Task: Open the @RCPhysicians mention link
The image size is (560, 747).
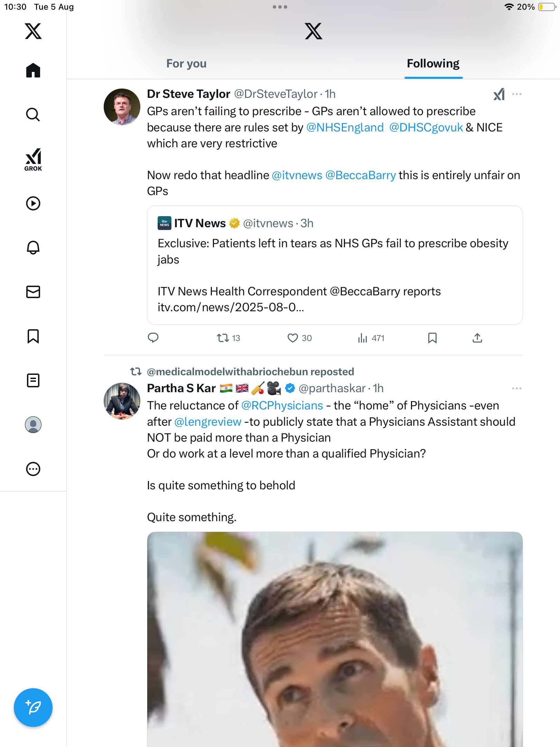Action: click(282, 406)
